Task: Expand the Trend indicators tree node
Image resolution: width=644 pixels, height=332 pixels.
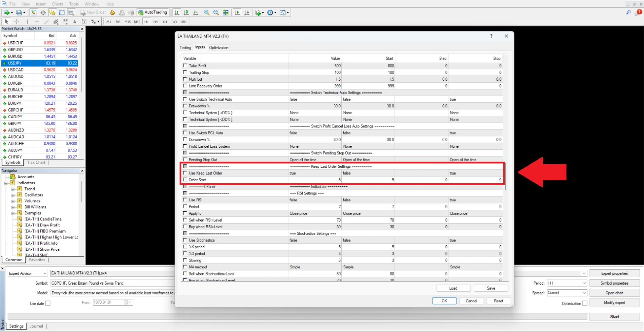Action: [13, 189]
